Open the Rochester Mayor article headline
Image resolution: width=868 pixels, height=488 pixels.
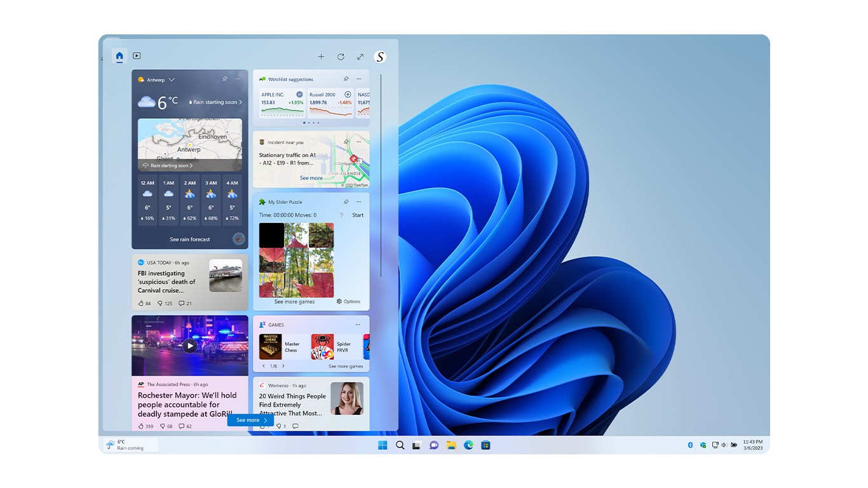(x=187, y=404)
